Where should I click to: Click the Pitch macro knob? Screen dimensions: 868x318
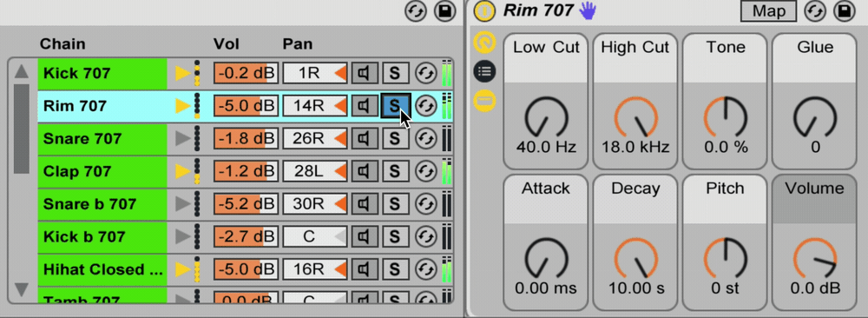(x=725, y=258)
